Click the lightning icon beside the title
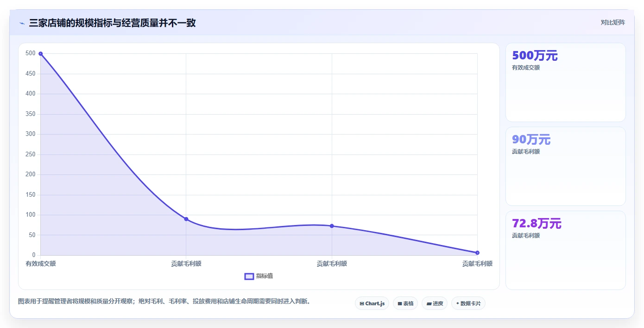Image resolution: width=644 pixels, height=328 pixels. tap(22, 23)
